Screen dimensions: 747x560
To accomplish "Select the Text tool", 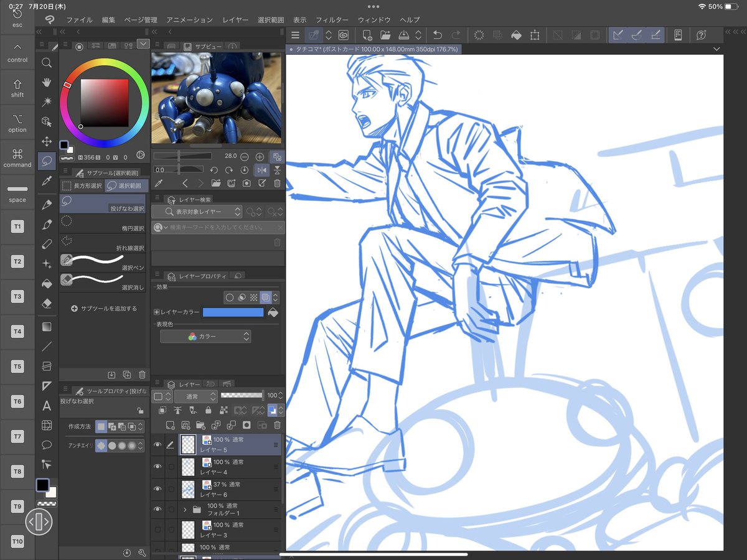I will click(47, 406).
